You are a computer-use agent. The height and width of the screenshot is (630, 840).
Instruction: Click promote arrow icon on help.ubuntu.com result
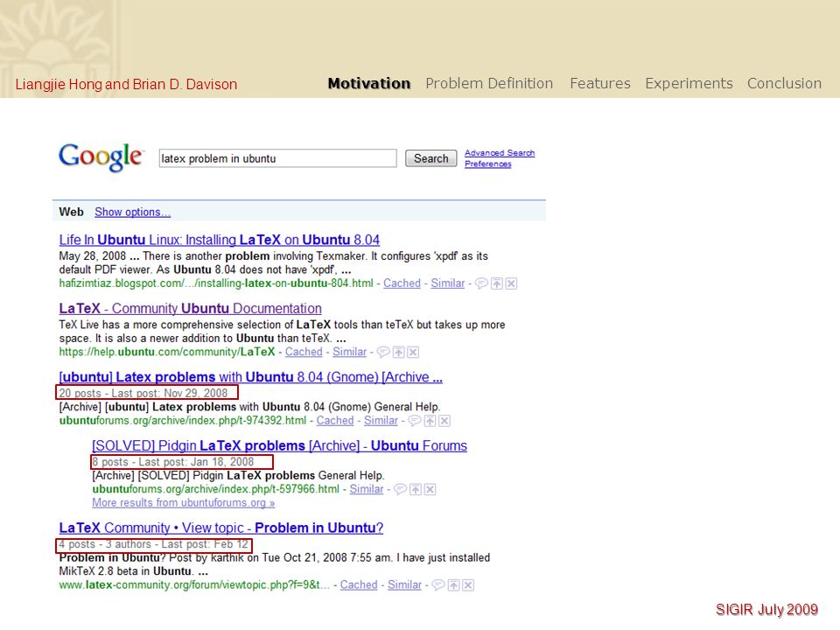click(399, 352)
